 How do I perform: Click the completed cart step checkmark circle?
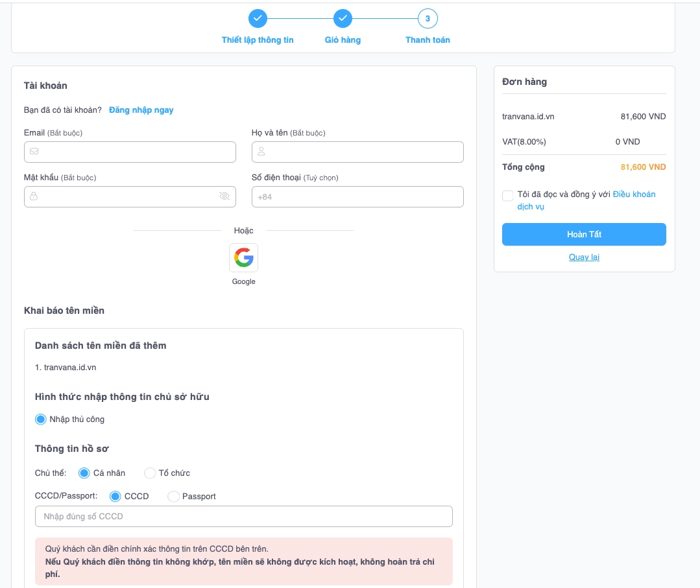point(343,18)
